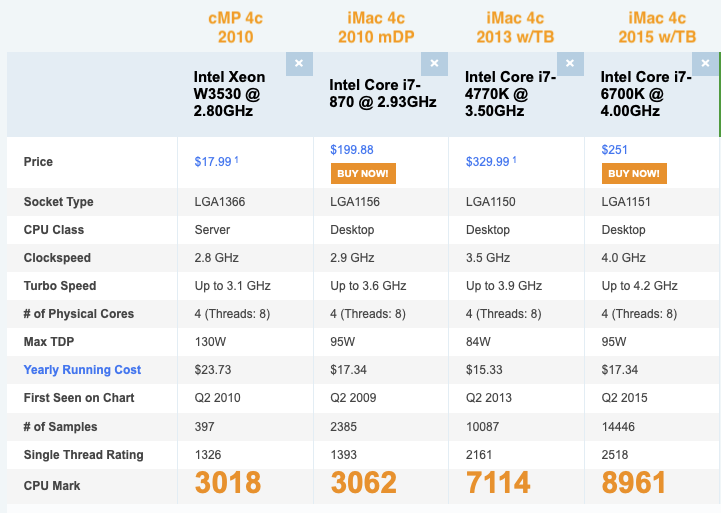
Task: Click the CPU Mark row label
Action: click(52, 486)
